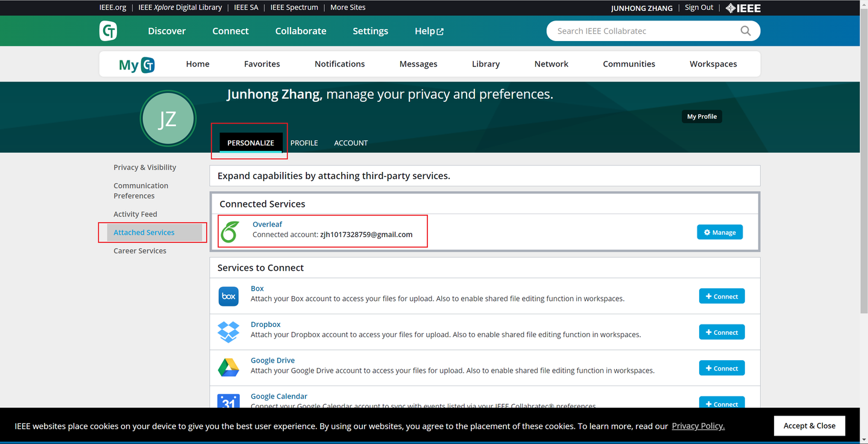This screenshot has width=868, height=444.
Task: Open the Workspaces navigation item
Action: pos(713,63)
